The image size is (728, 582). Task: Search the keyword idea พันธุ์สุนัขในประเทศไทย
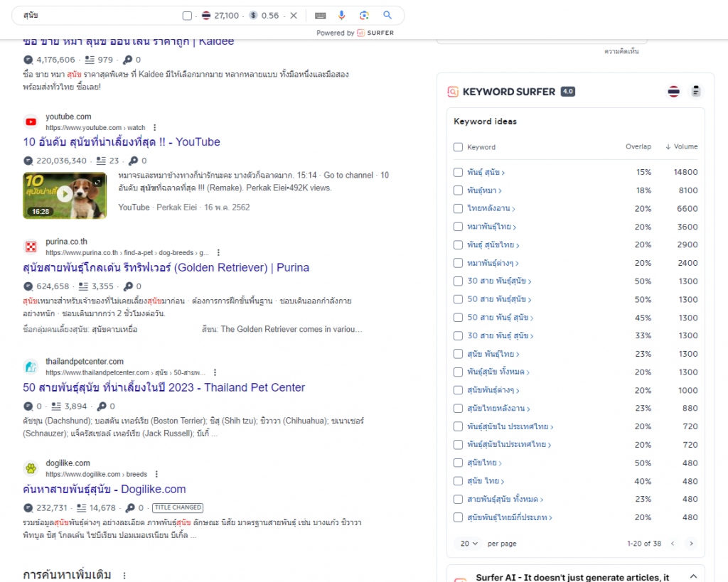[509, 445]
